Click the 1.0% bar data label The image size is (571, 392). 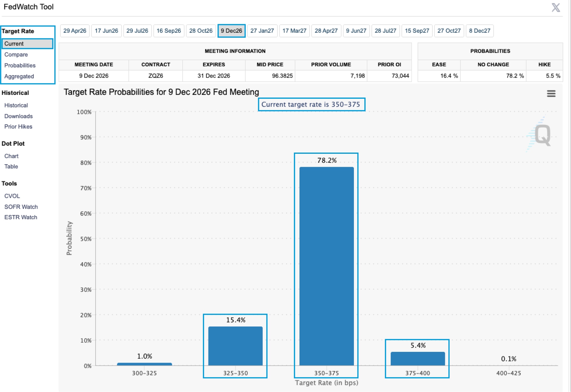(145, 356)
